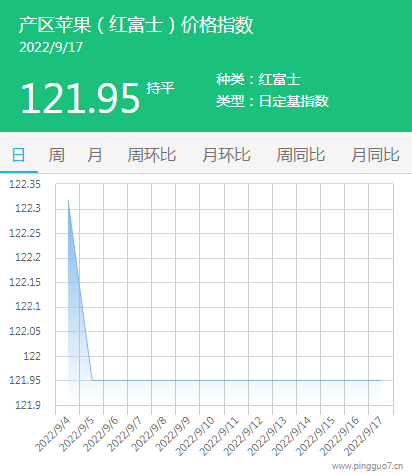Viewport: 412px width, 475px height.
Task: Click the x-axis label 2022/9/10
Action: pyautogui.click(x=195, y=436)
